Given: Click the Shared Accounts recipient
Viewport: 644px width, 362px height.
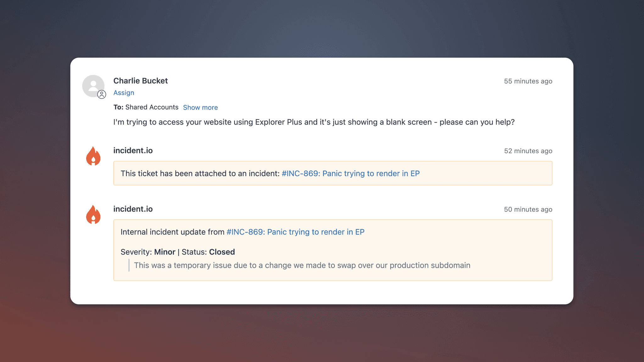Looking at the screenshot, I should coord(152,107).
